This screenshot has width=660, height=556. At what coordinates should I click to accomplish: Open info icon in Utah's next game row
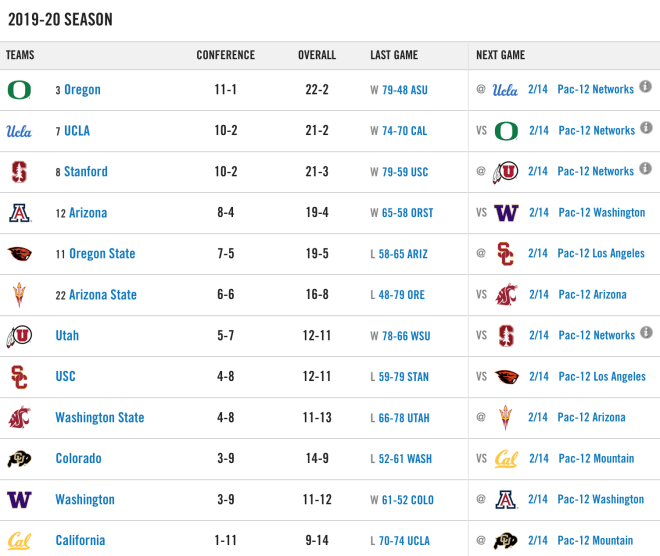646,332
